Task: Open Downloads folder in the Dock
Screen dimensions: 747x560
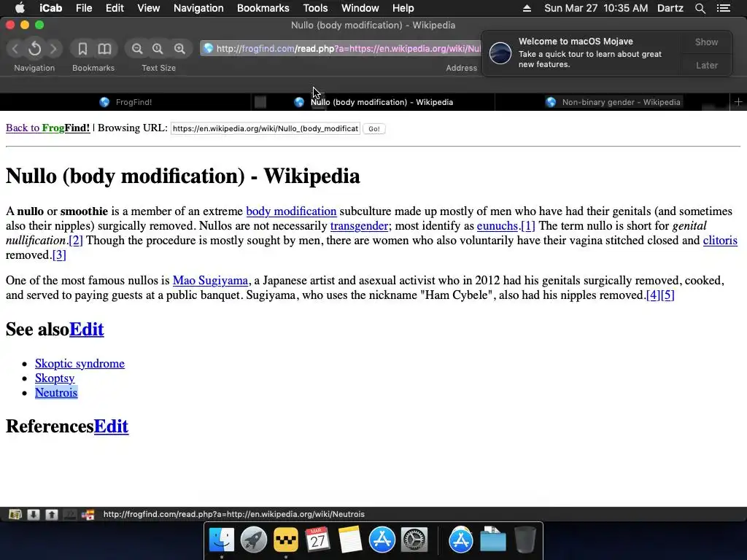Action: click(492, 540)
